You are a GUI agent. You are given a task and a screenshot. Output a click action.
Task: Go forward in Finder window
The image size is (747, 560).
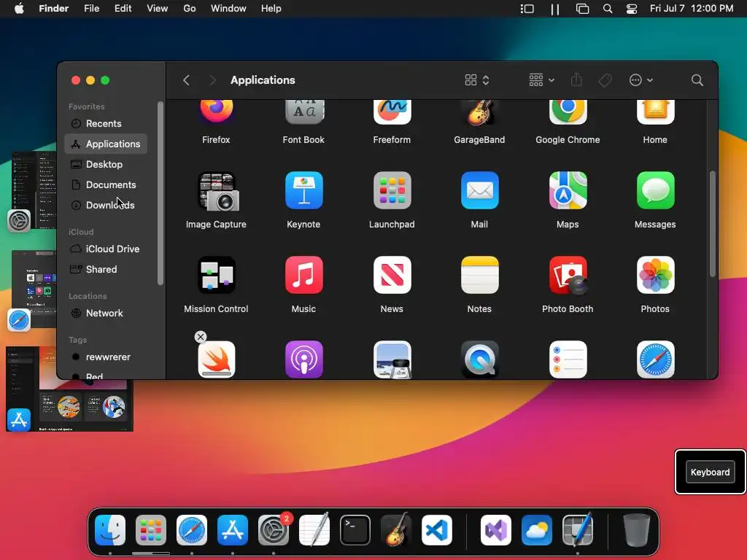212,80
